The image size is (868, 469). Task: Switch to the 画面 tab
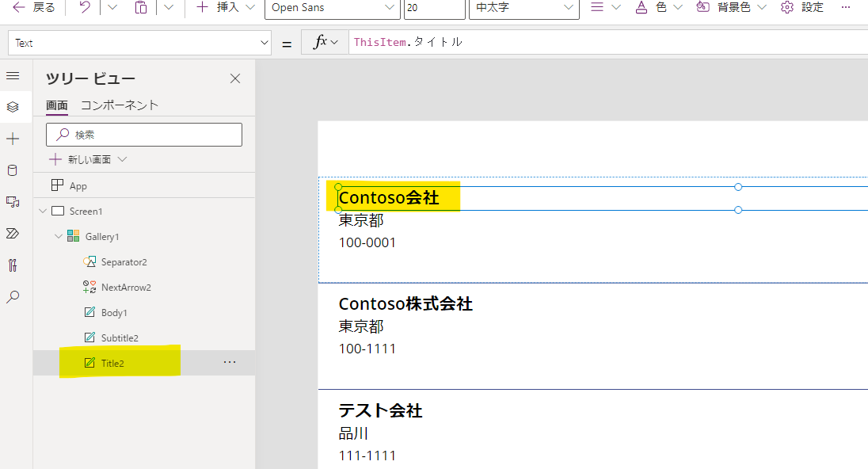point(56,105)
